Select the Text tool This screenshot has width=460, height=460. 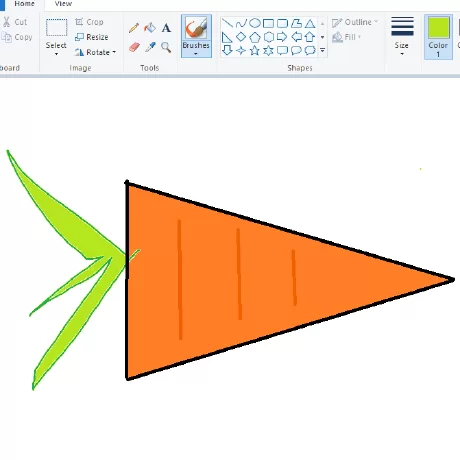tap(166, 28)
